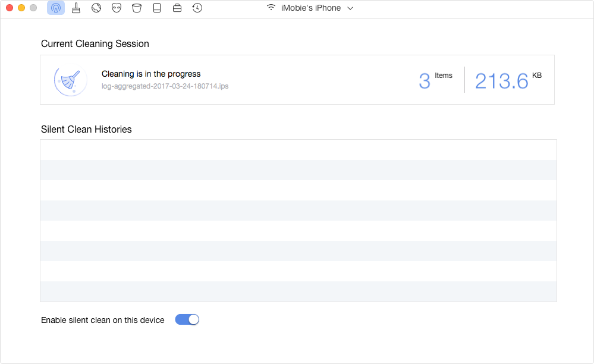Open Internet Clean globe icon
The width and height of the screenshot is (594, 364).
pos(96,8)
